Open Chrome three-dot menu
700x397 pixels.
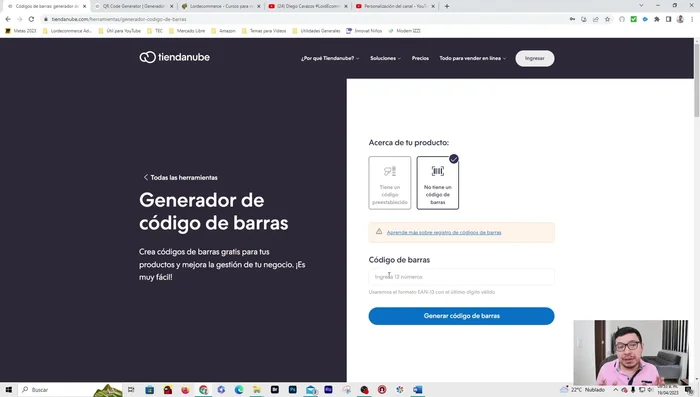click(x=692, y=19)
